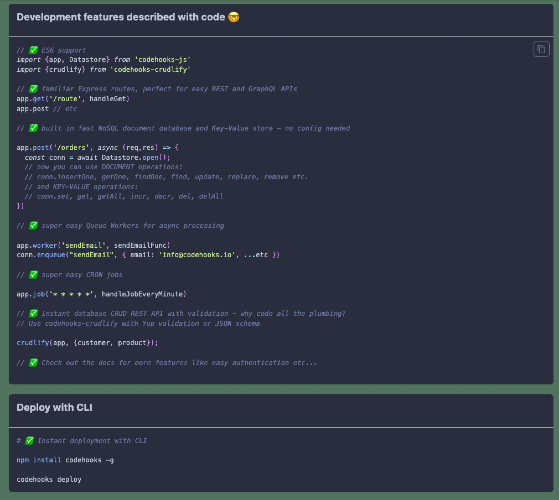Viewport: 559px width, 500px height.
Task: Click the 'codehooks-crudlify' import string
Action: pyautogui.click(x=150, y=69)
